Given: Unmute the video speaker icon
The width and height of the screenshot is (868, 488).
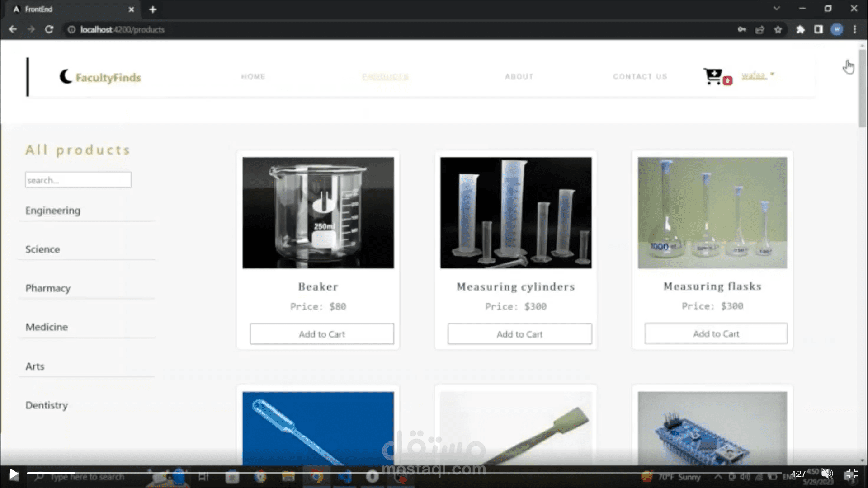Looking at the screenshot, I should [827, 474].
